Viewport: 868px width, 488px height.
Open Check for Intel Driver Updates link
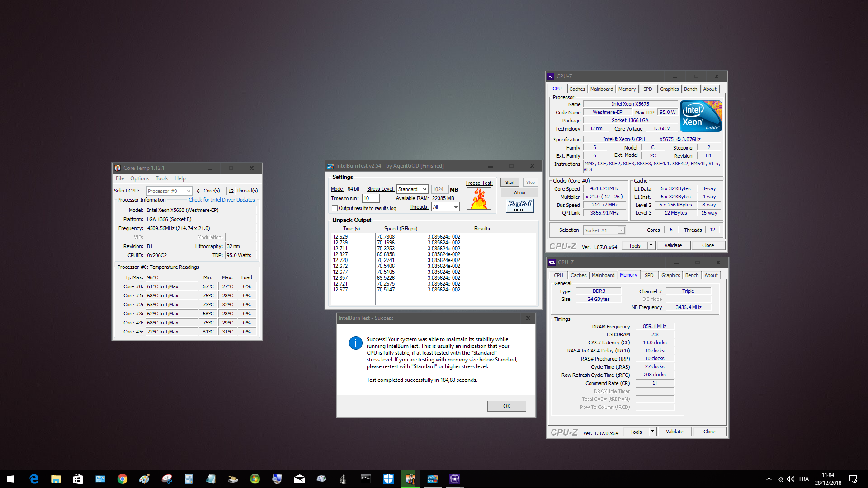click(x=222, y=199)
